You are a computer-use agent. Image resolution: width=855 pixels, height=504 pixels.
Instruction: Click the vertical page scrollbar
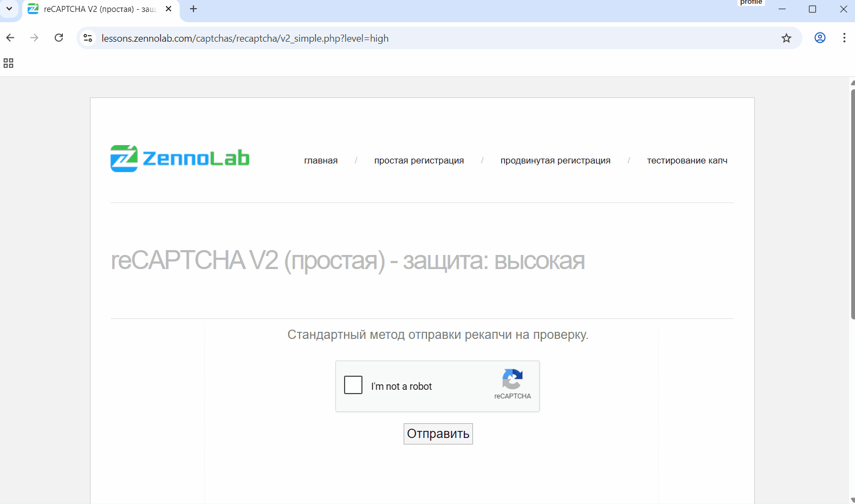pyautogui.click(x=852, y=204)
